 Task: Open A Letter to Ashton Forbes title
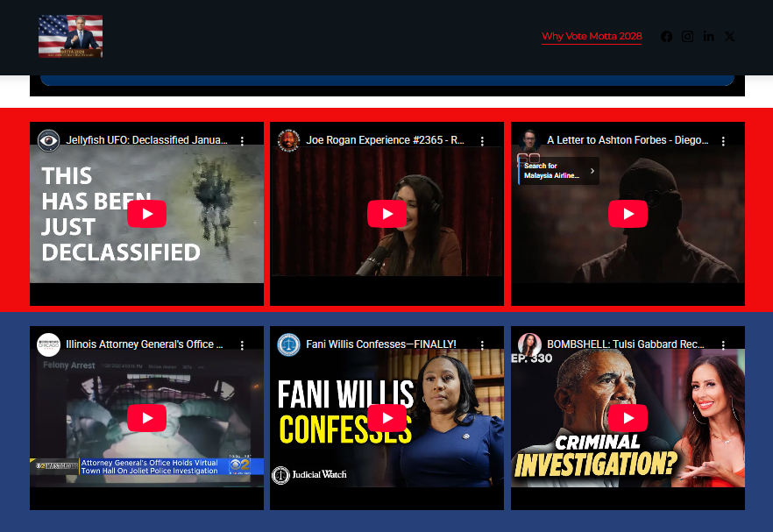(x=628, y=140)
